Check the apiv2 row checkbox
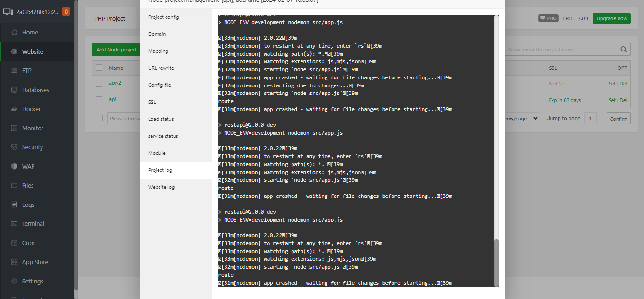644x299 pixels. click(99, 83)
